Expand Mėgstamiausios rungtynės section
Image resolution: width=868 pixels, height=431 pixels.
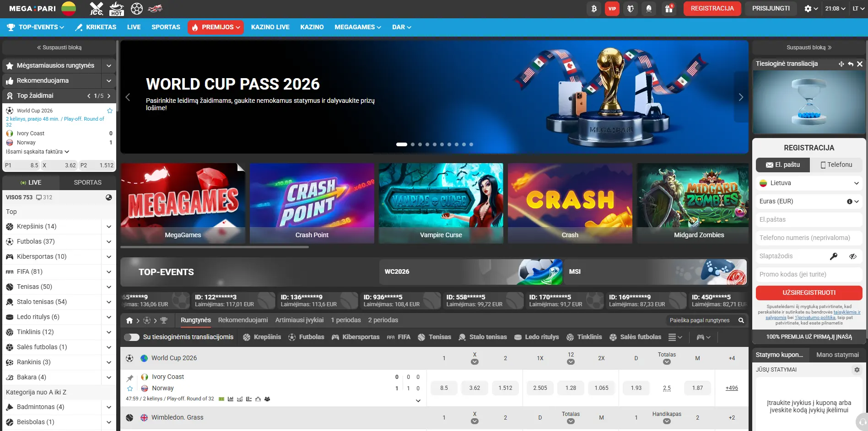point(109,66)
